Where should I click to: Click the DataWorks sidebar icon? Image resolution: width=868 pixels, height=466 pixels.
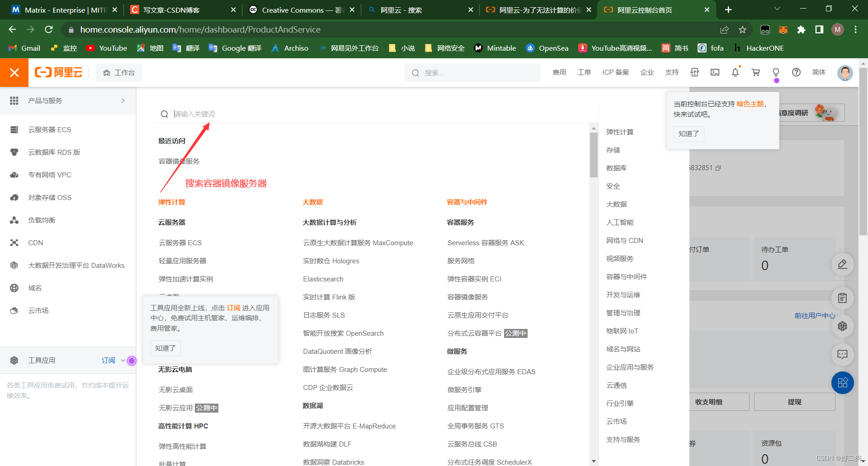14,266
